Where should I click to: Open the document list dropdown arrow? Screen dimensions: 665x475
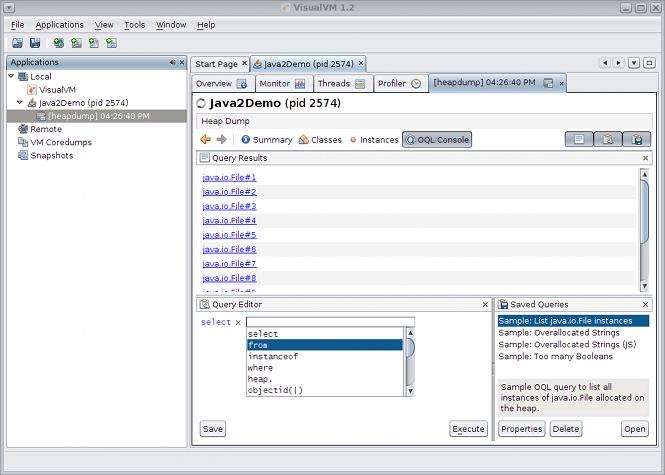[x=634, y=63]
